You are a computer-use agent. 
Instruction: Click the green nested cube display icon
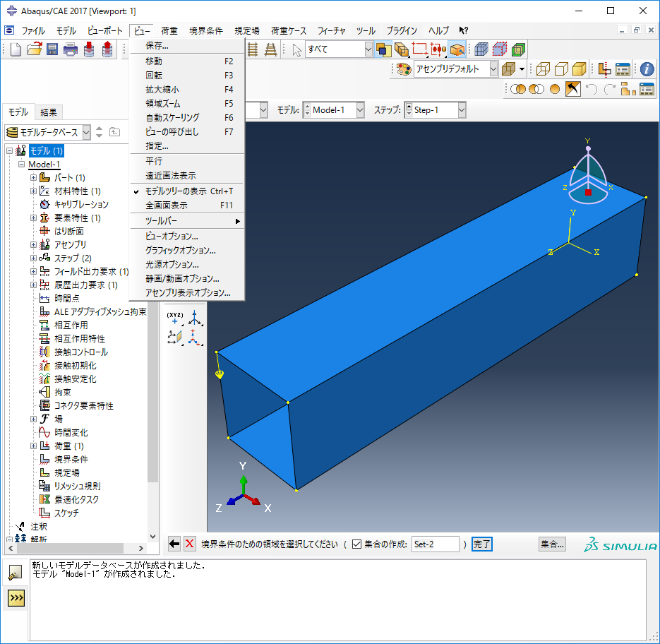point(518,49)
